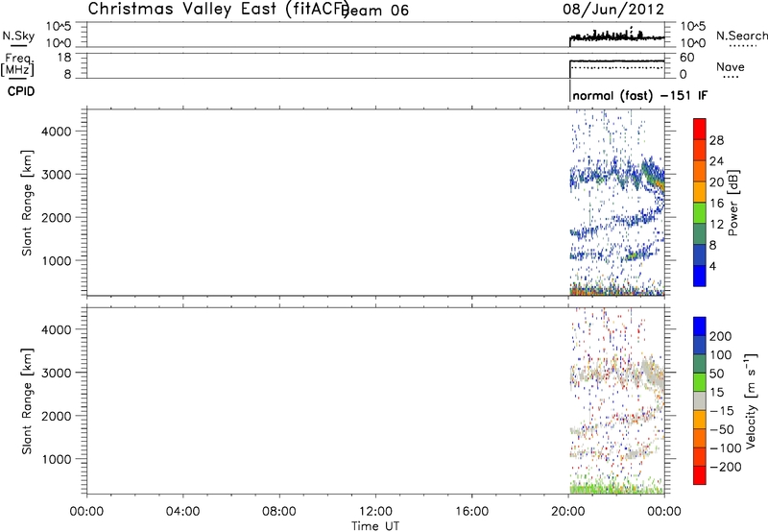This screenshot has height=532, width=768.
Task: Click the 'N.Search' legend label
Action: click(741, 36)
